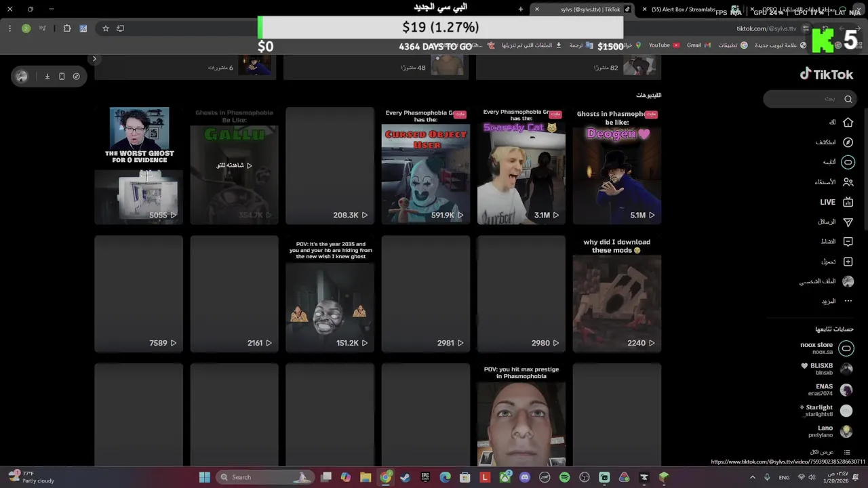
Task: Open Spotify from the taskbar
Action: [564, 477]
